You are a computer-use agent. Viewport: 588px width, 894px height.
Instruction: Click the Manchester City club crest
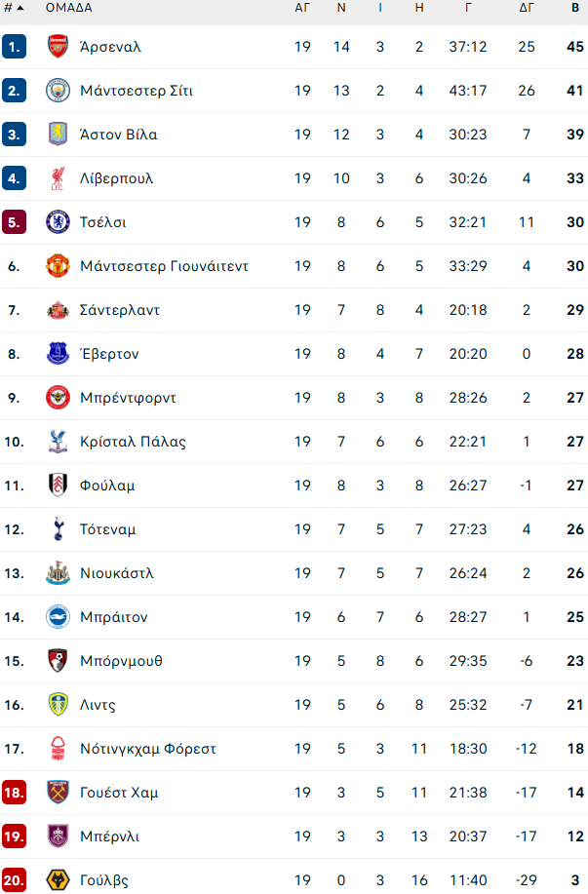tap(59, 91)
